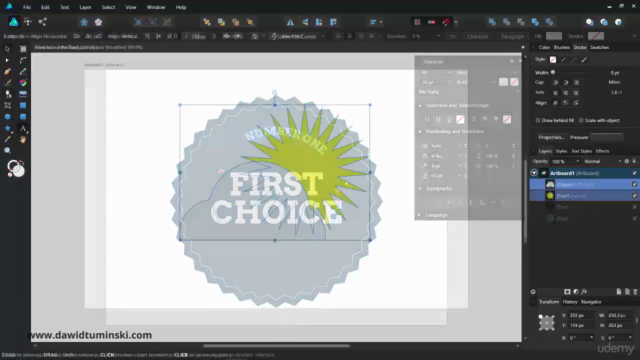Viewport: 640px width, 360px height.
Task: Select the Move tool
Action: click(x=7, y=49)
